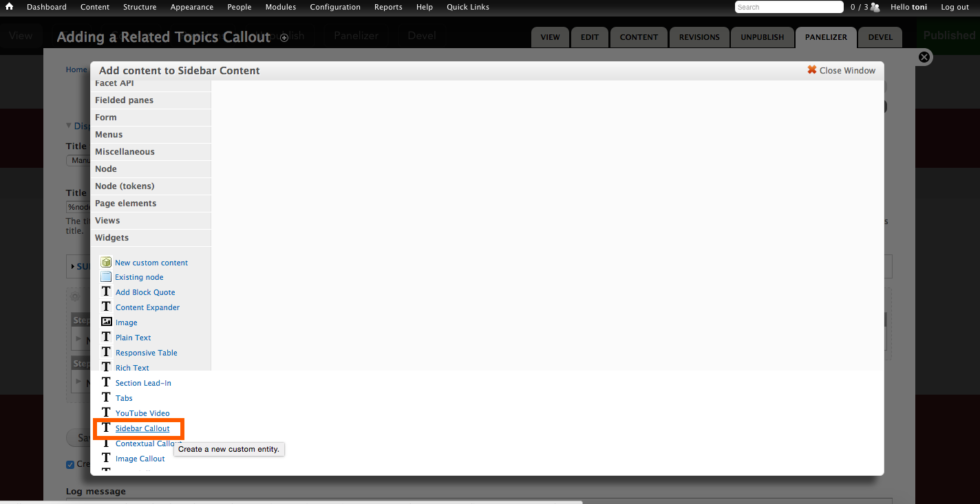Screen dimensions: 980x504
Task: Click the red Close Window X icon
Action: point(812,70)
